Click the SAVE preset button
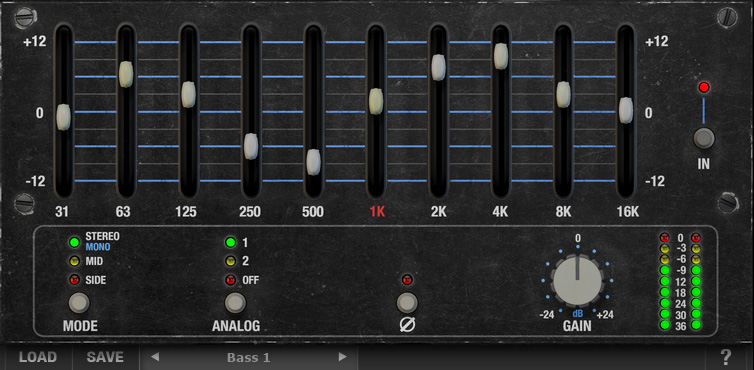 (105, 357)
